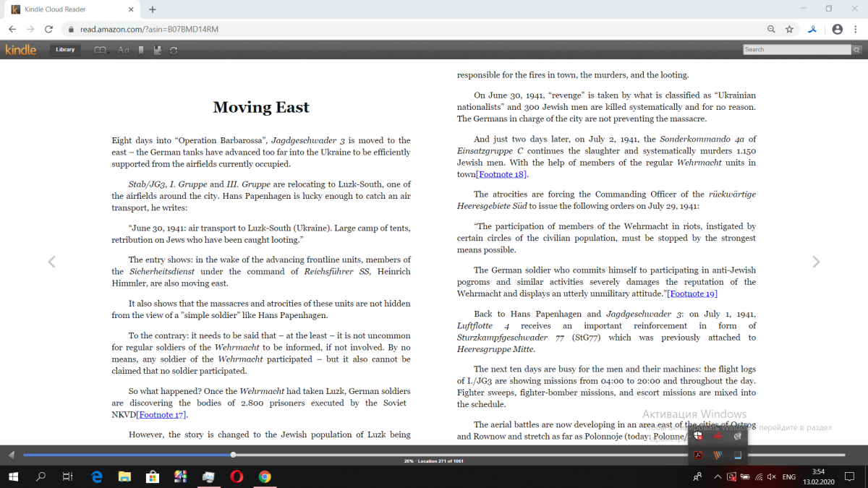Click the Kindle logo
Viewport: 868px width, 488px height.
coord(21,50)
